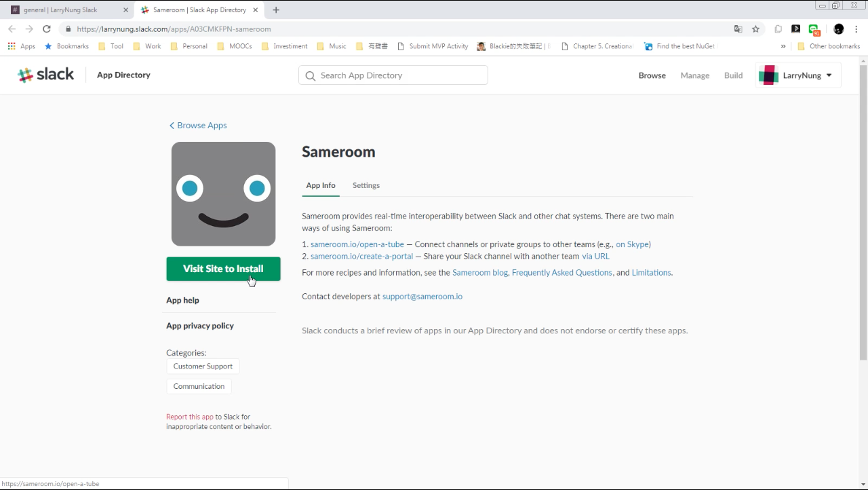Click the magnifier icon in search box

point(311,75)
